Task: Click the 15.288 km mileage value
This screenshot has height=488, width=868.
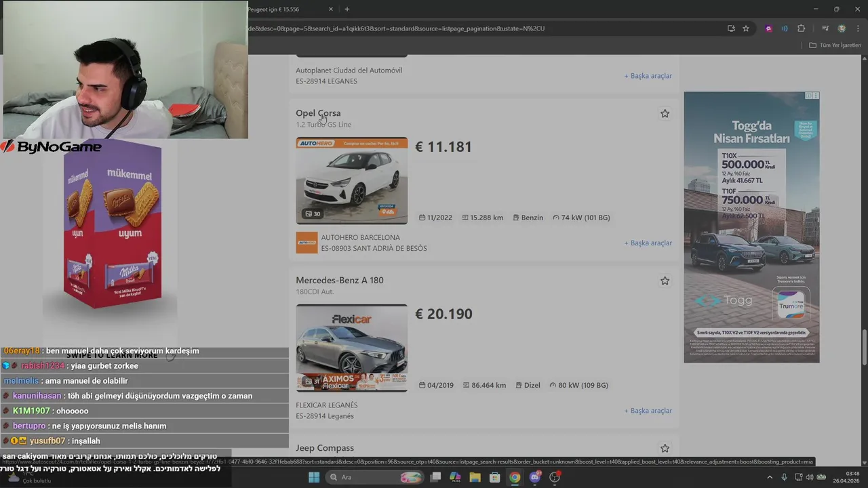Action: coord(483,218)
